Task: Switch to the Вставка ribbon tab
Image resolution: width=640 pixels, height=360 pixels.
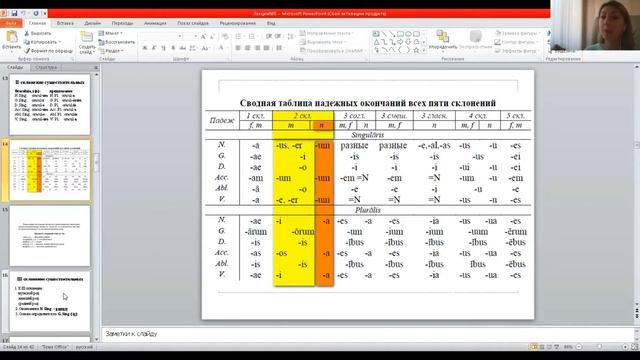Action: point(65,23)
